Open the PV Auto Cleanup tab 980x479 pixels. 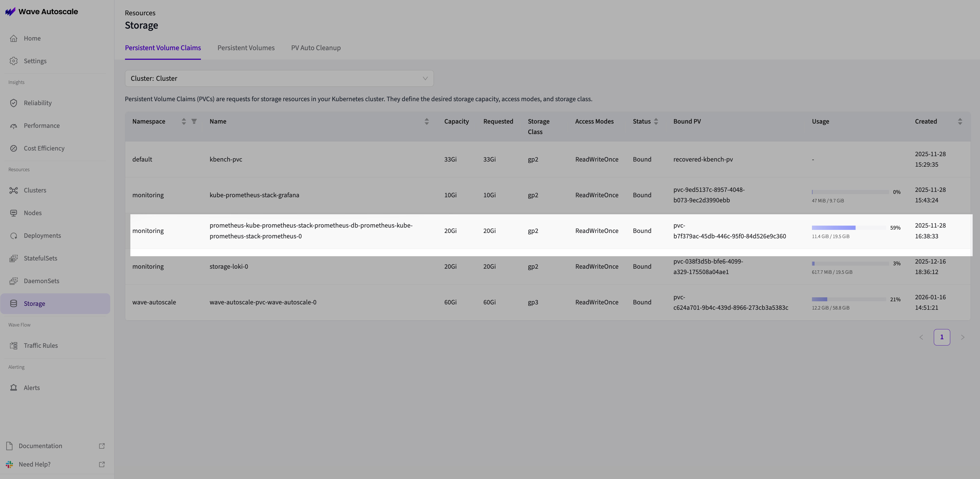point(316,48)
